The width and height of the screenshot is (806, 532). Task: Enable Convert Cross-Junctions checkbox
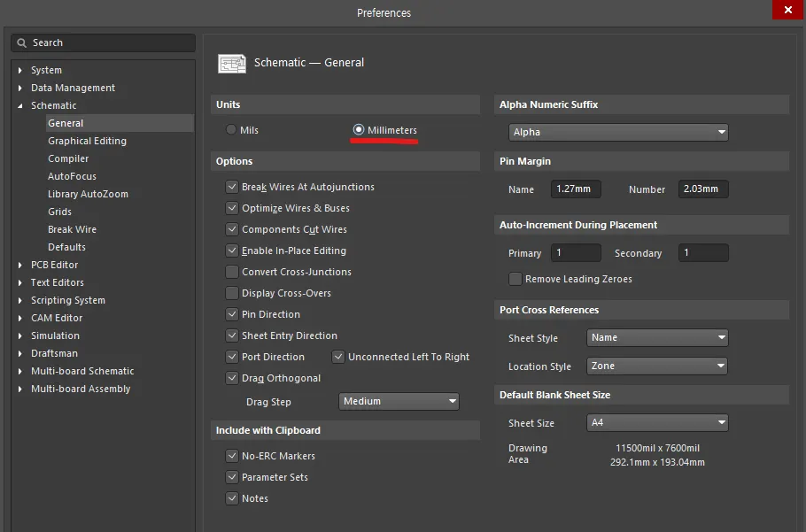[232, 272]
